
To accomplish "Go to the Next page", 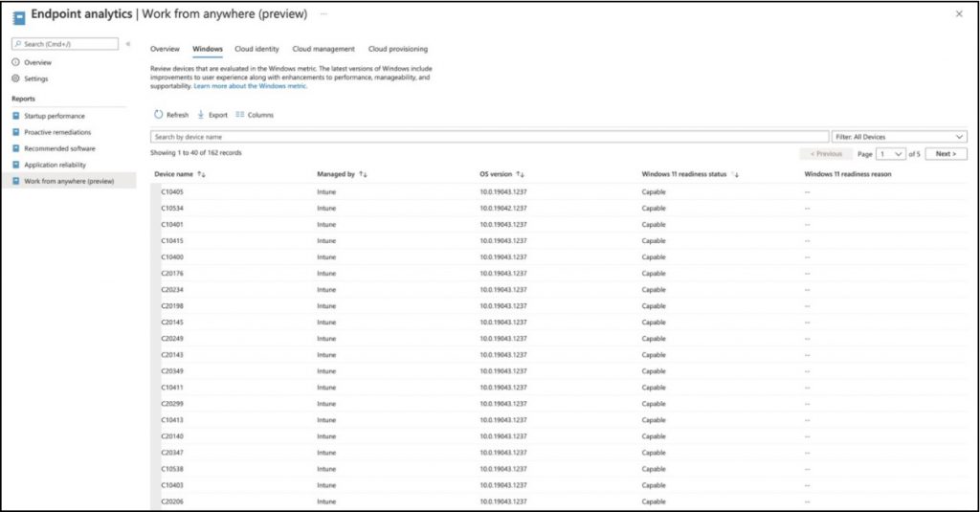I will [947, 154].
